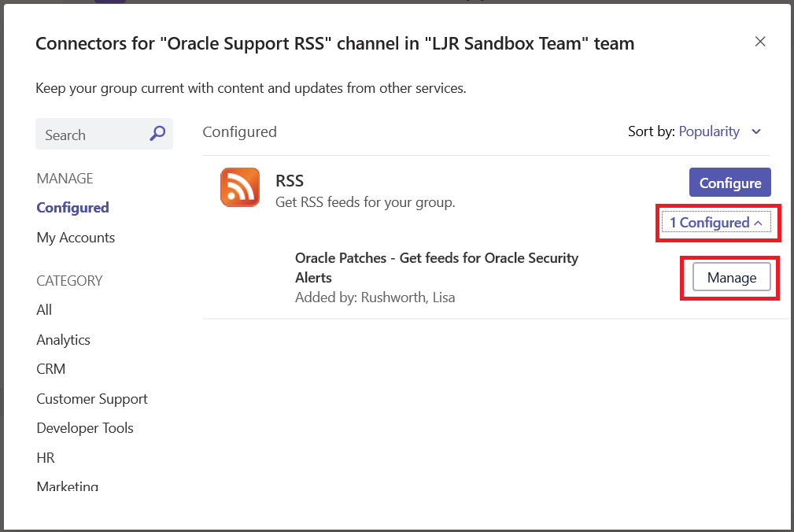Close the Connectors dialog
Image resolution: width=794 pixels, height=532 pixels.
[760, 42]
